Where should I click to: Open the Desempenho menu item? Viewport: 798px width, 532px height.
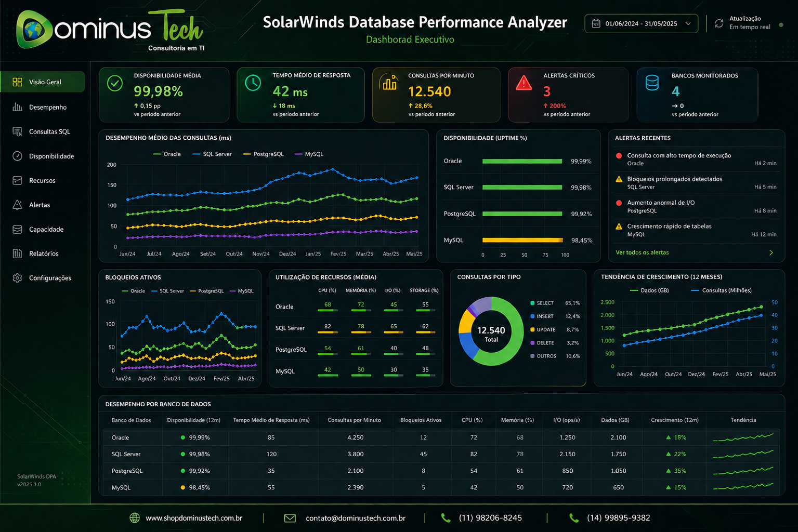[43, 107]
